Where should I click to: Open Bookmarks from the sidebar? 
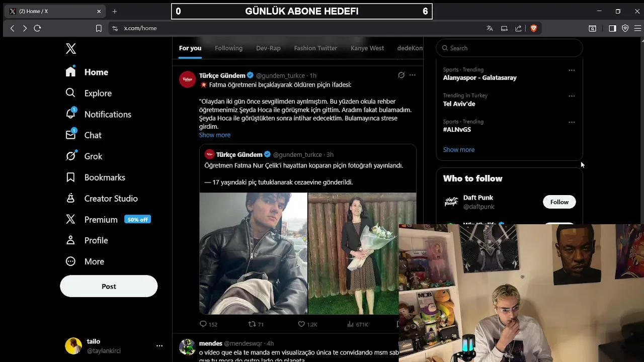pyautogui.click(x=95, y=177)
